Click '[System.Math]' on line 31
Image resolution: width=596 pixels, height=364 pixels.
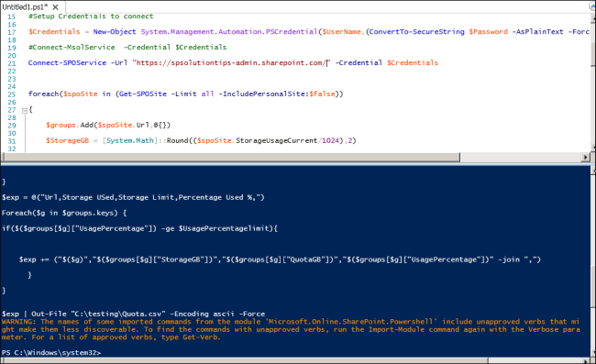coord(129,140)
